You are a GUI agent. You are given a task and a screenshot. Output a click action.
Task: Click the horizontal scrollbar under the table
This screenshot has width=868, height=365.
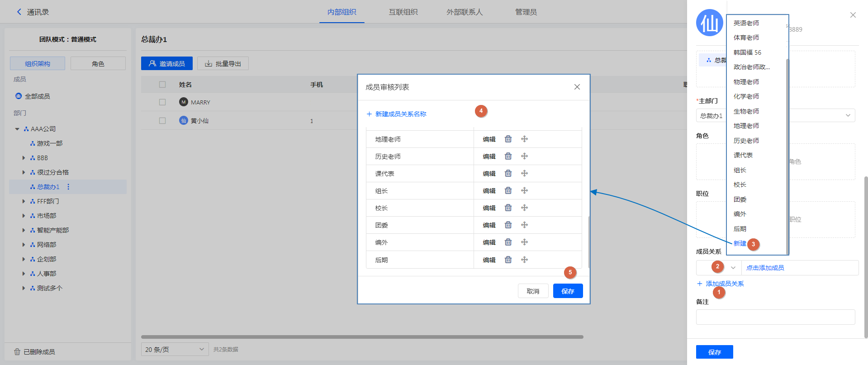click(x=362, y=337)
